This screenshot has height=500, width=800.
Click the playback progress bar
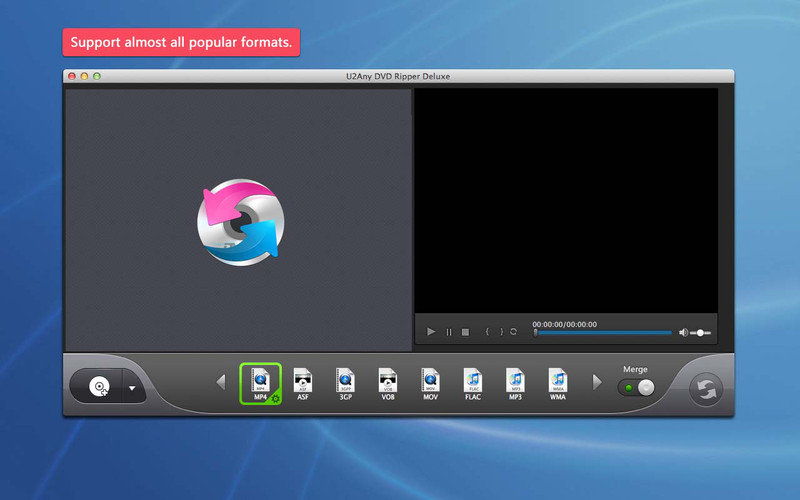coord(603,333)
